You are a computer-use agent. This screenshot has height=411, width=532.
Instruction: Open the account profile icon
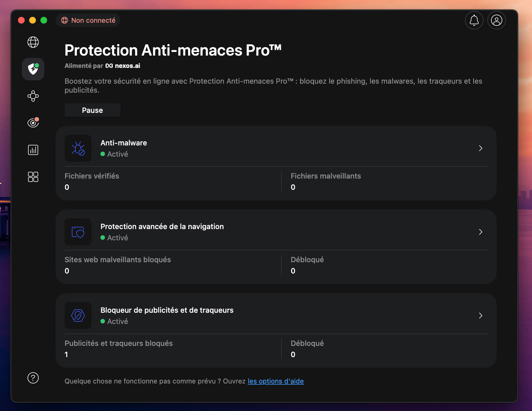(496, 20)
